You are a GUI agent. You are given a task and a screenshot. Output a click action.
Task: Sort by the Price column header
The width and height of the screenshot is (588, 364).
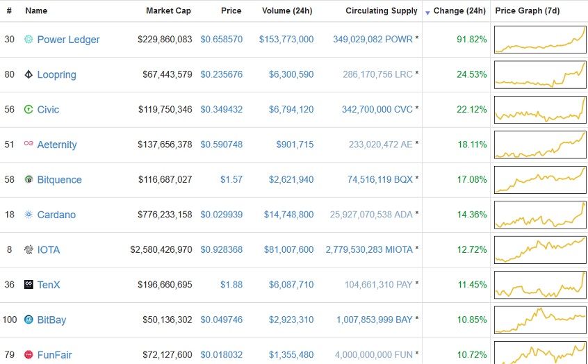click(231, 11)
